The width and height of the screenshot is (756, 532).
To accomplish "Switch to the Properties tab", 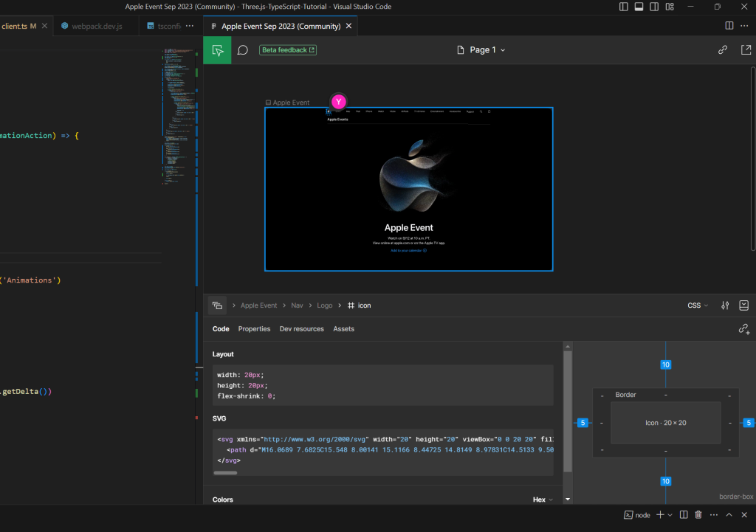I will click(x=254, y=329).
